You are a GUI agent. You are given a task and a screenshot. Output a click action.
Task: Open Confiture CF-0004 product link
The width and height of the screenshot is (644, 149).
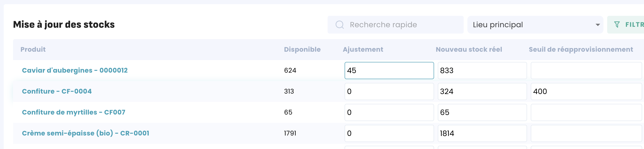coord(57,91)
